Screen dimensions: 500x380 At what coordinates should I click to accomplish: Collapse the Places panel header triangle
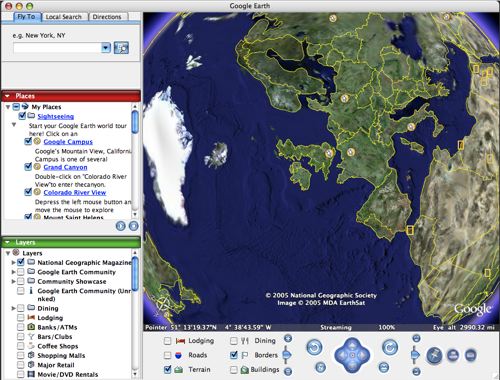point(7,96)
